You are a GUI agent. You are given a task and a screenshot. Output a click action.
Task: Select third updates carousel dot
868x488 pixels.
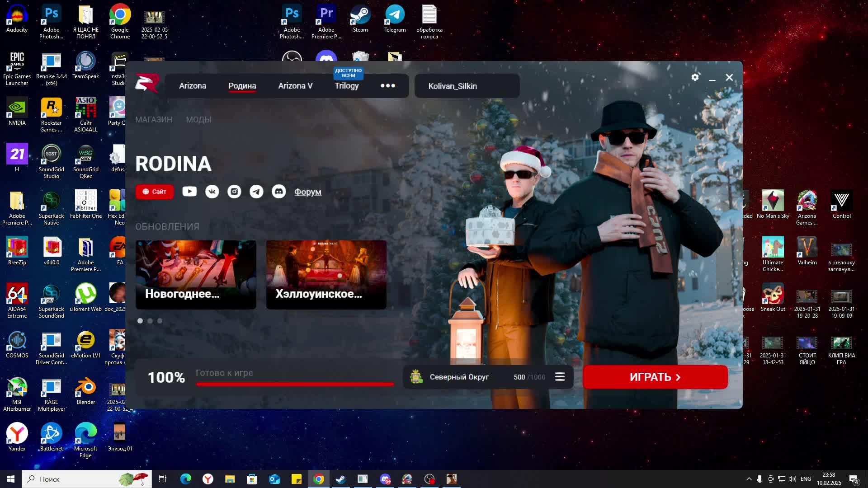[x=160, y=321]
